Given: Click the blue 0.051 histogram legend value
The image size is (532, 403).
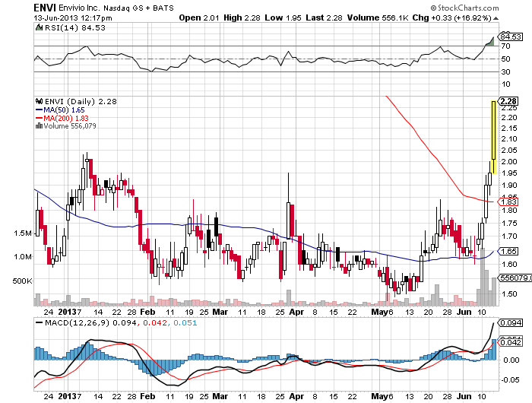Looking at the screenshot, I should point(185,322).
